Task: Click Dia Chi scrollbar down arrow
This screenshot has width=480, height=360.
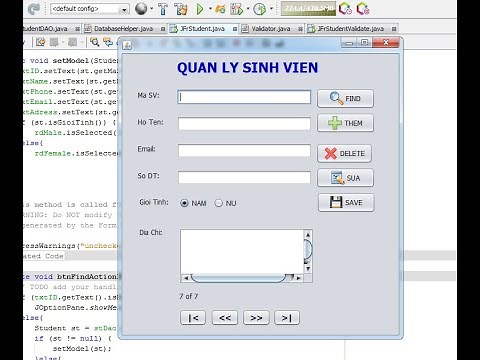Action: (x=308, y=269)
